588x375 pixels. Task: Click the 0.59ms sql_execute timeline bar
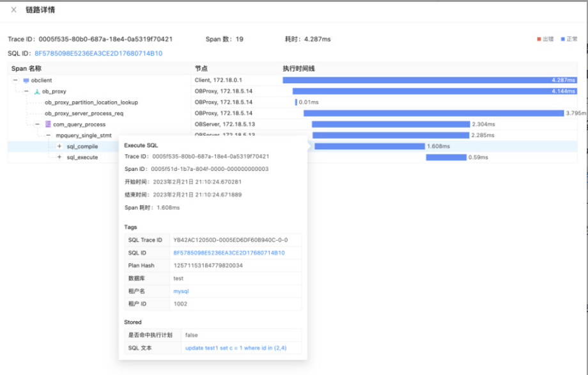[446, 157]
